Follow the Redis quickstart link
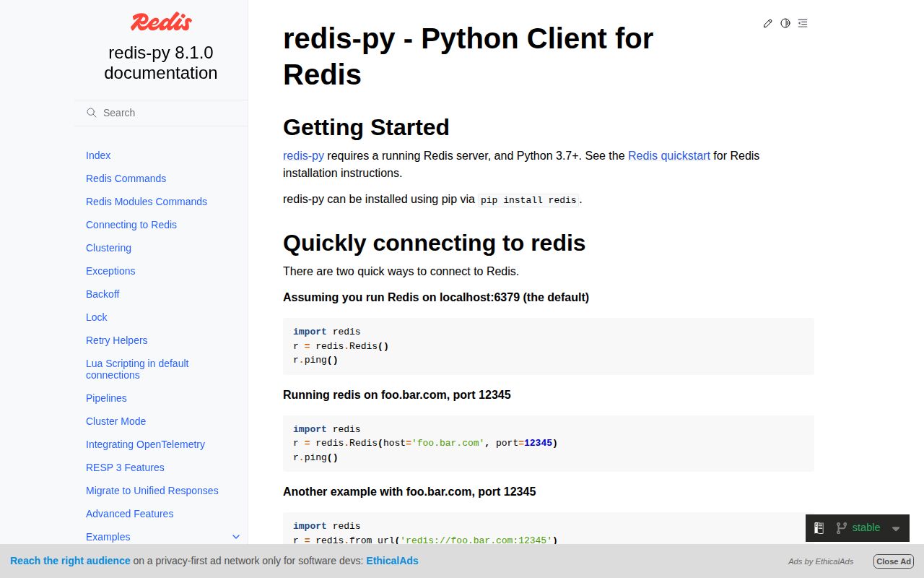 point(669,155)
